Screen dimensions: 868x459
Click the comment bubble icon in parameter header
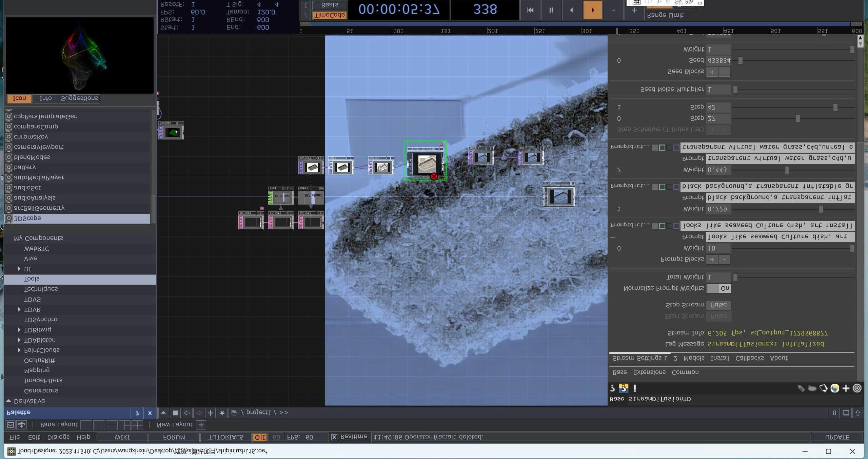812,388
